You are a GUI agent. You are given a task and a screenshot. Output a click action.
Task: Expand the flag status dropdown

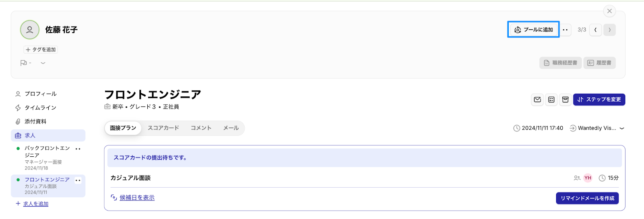point(43,63)
